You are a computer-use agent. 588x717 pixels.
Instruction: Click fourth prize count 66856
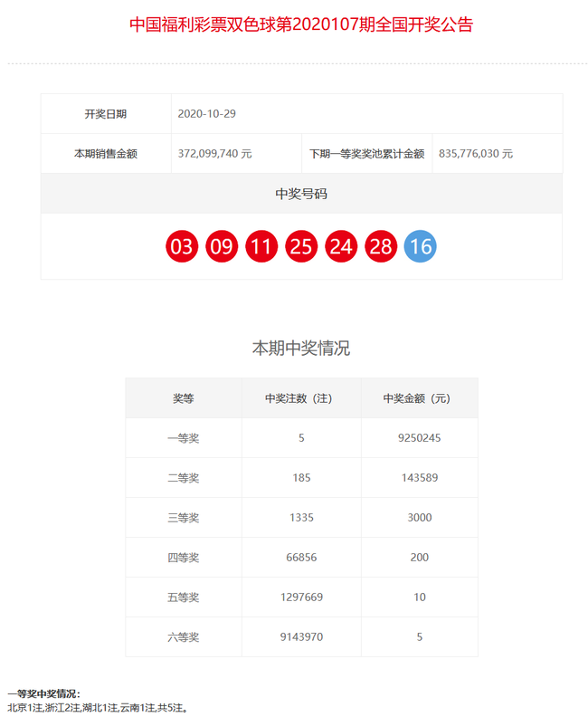pos(301,558)
